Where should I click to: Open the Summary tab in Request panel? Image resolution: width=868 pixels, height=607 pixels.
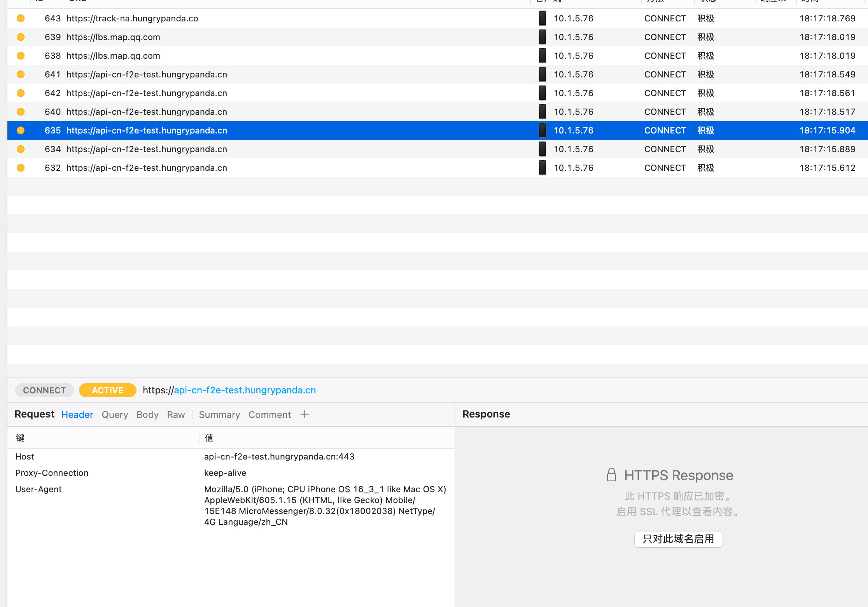(x=219, y=414)
